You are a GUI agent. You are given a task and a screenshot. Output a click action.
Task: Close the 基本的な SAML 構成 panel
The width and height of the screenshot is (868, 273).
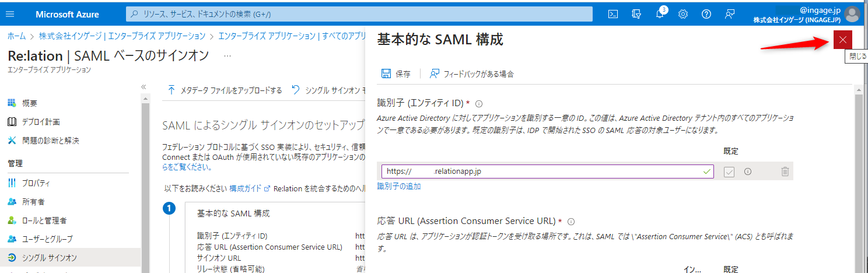click(842, 40)
